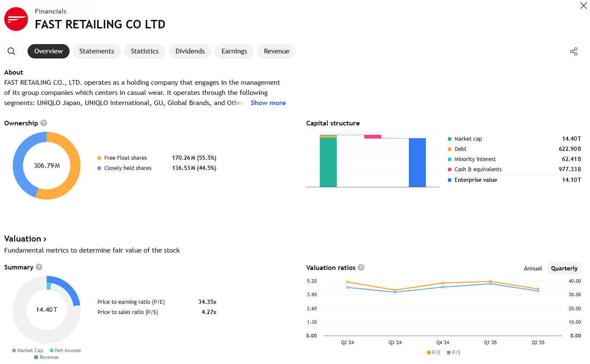
Task: Switch valuation ratios to Annual
Action: coord(533,268)
